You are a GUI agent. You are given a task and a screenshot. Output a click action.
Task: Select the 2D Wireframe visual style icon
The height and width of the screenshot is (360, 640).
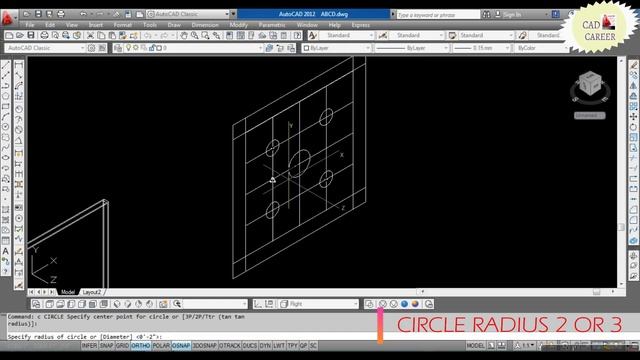click(369, 304)
